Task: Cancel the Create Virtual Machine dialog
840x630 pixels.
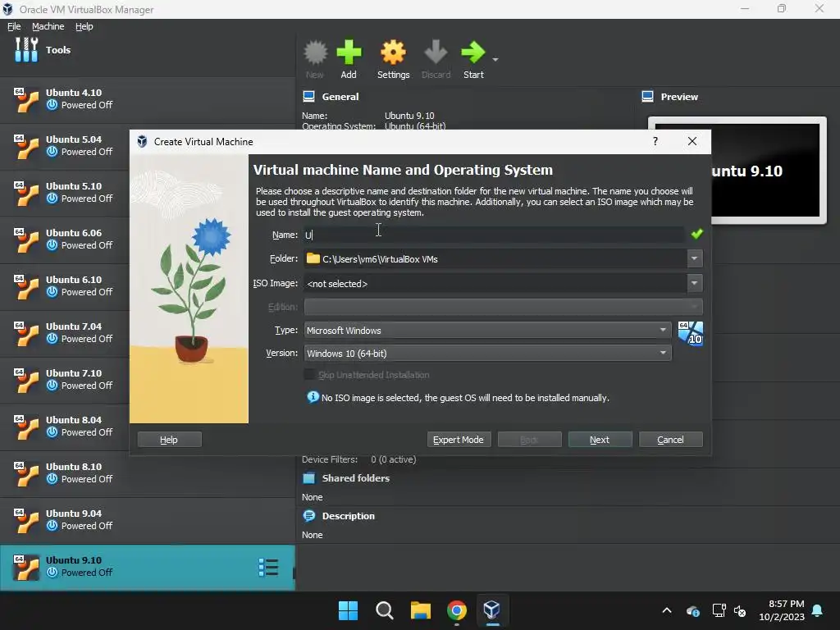Action: click(671, 440)
